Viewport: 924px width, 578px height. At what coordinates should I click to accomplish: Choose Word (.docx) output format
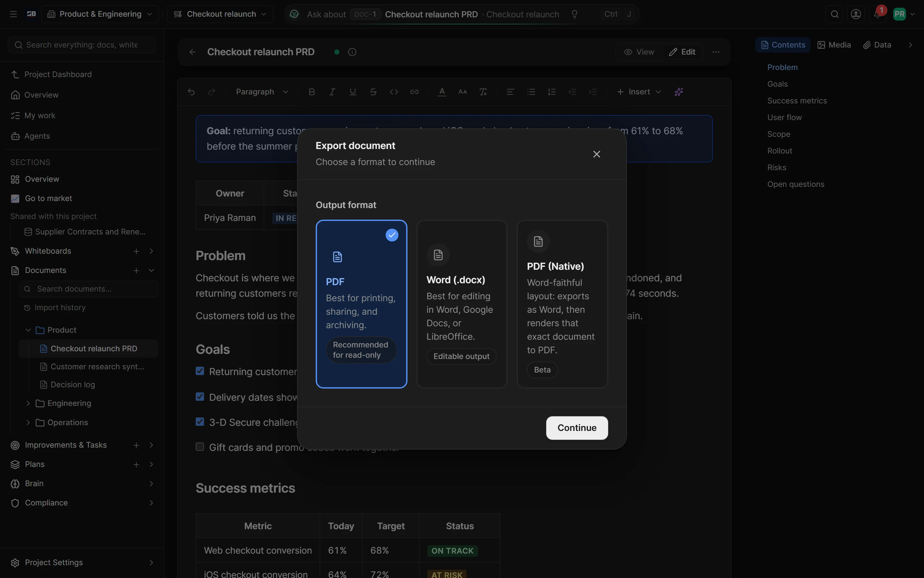[462, 304]
